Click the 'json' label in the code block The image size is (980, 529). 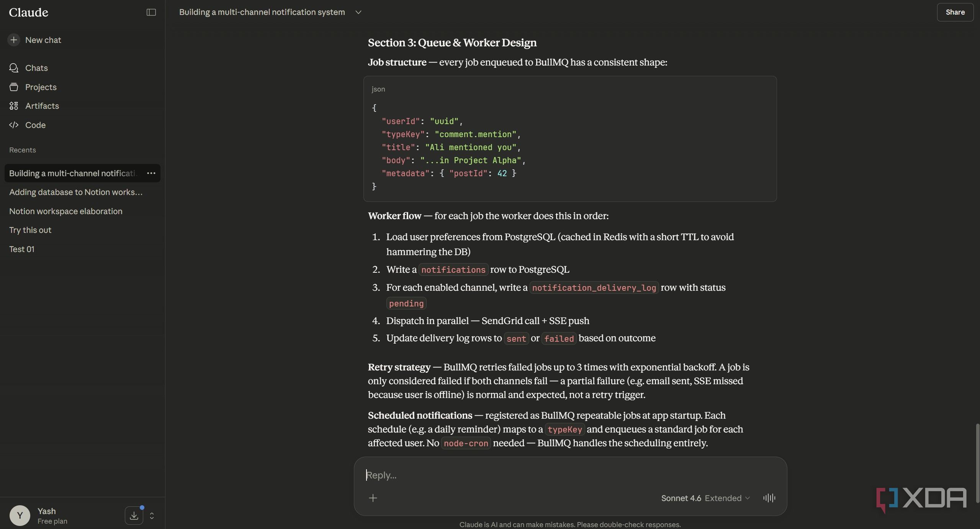coord(378,89)
